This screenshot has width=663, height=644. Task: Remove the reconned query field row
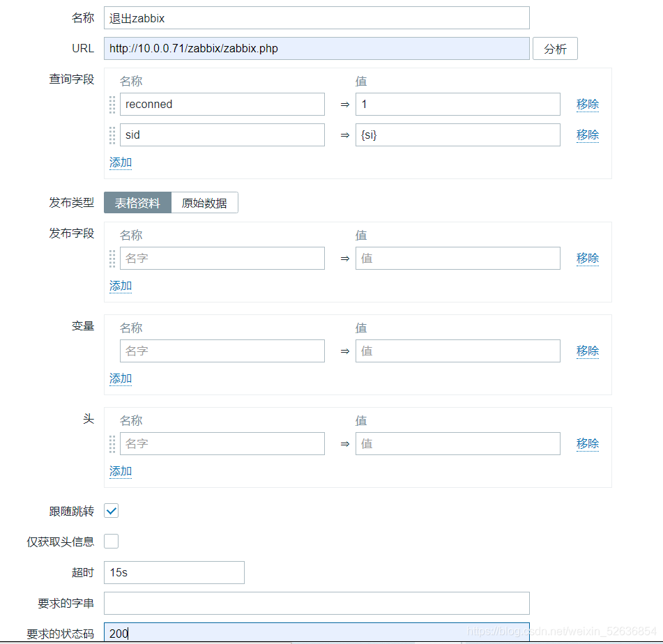point(587,105)
